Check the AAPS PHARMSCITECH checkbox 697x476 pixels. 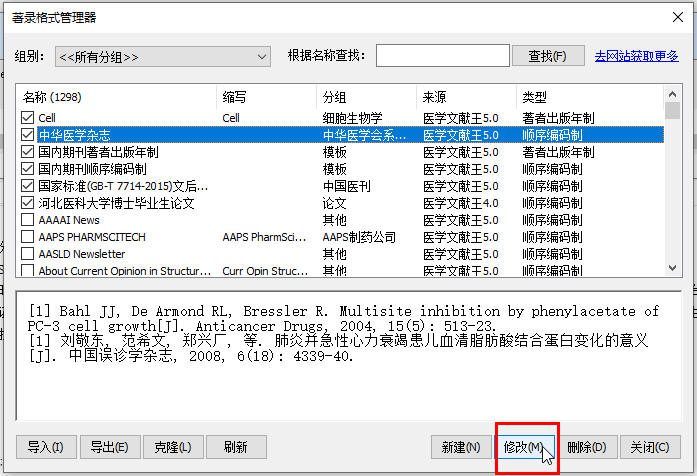click(x=28, y=237)
